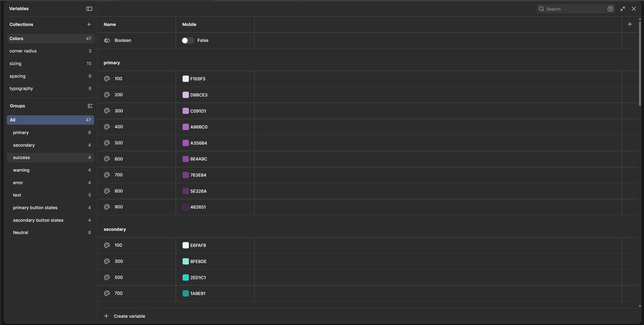The image size is (644, 325).
Task: Toggle the sidebar panel icon beside Variables
Action: (89, 8)
